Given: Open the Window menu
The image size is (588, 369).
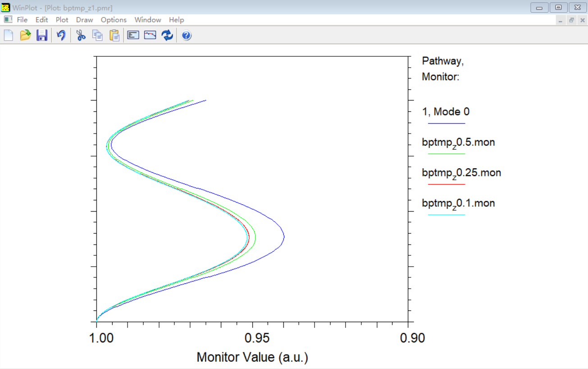Looking at the screenshot, I should pos(148,20).
